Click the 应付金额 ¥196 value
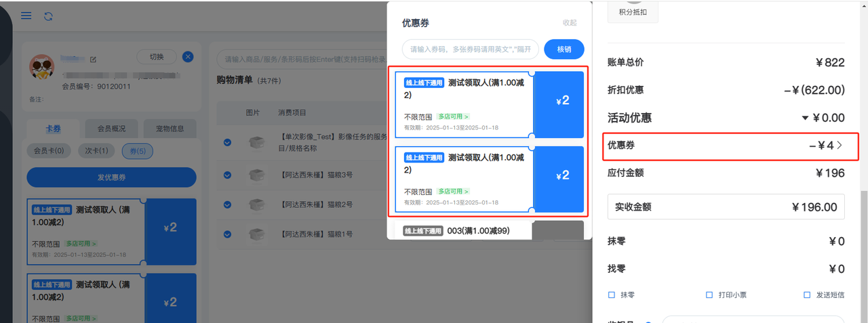Image resolution: width=868 pixels, height=323 pixels. click(x=830, y=173)
